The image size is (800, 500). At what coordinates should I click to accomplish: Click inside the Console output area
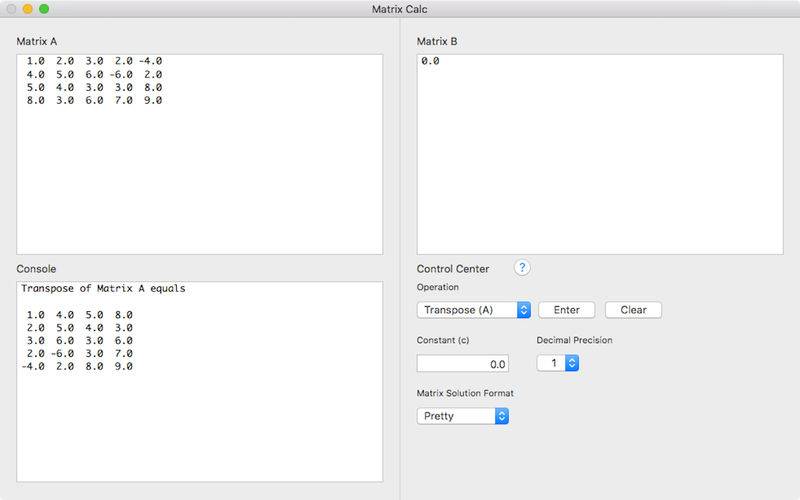pyautogui.click(x=199, y=382)
